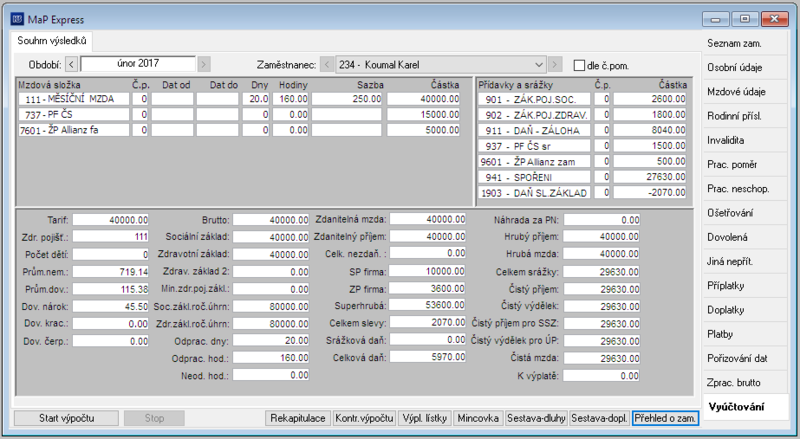Open Rekapitulace report button
This screenshot has height=439, width=800.
298,418
